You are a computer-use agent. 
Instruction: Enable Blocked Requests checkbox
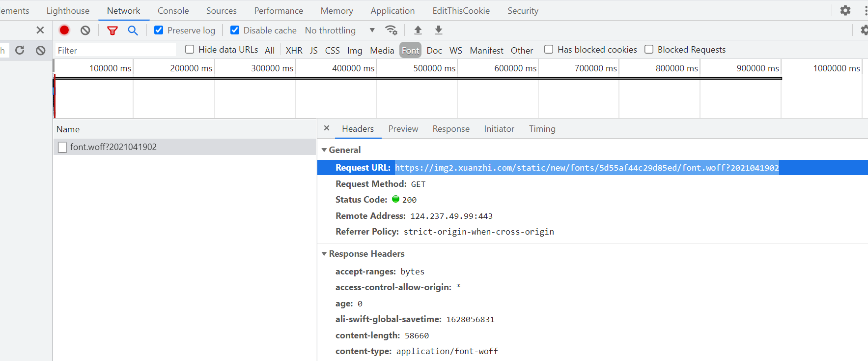pos(649,49)
